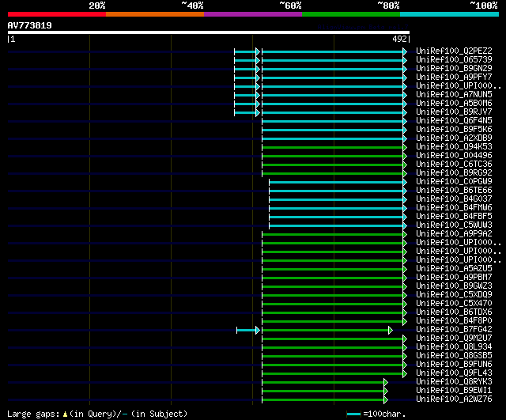
Task: Click green alignment bar of Q8RYK3
Action: click(323, 383)
